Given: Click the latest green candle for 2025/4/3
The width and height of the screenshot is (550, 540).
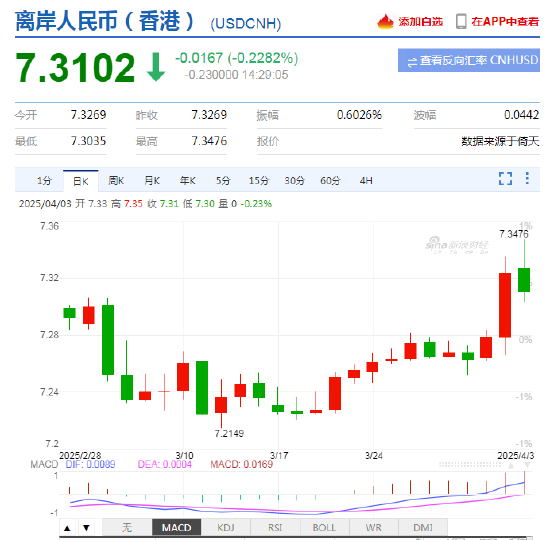Looking at the screenshot, I should pos(524,280).
